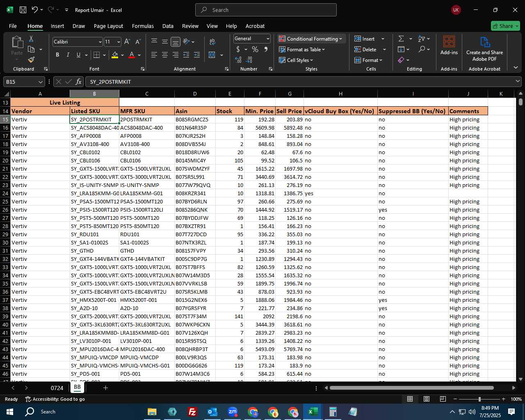Click the Search box in title bar
This screenshot has height=420, width=525.
tap(266, 10)
